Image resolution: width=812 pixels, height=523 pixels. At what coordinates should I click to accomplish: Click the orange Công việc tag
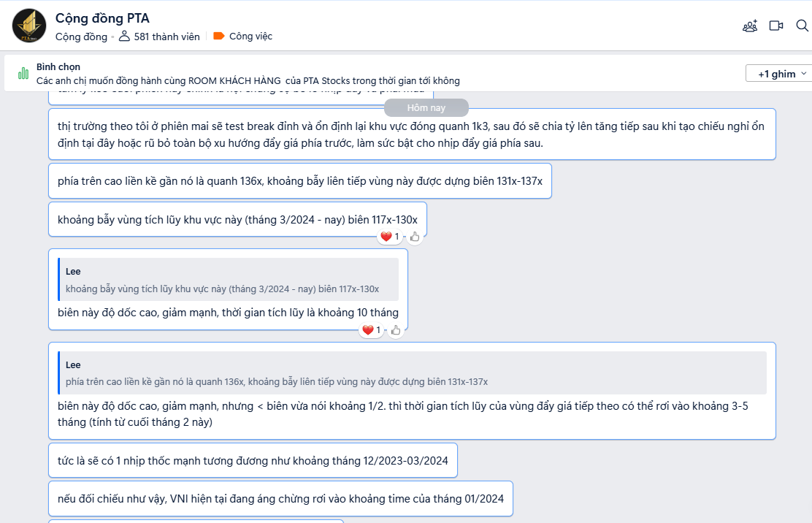pyautogui.click(x=243, y=37)
